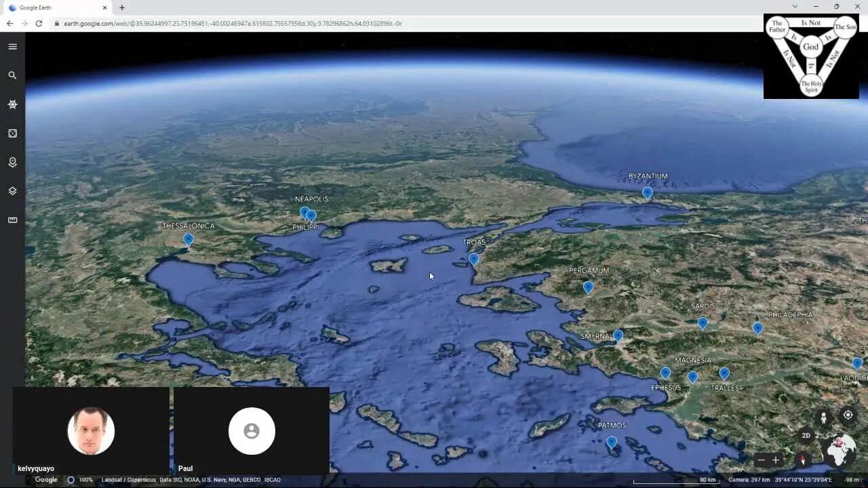This screenshot has height=488, width=868.
Task: Toggle the 2D view button
Action: [x=806, y=435]
